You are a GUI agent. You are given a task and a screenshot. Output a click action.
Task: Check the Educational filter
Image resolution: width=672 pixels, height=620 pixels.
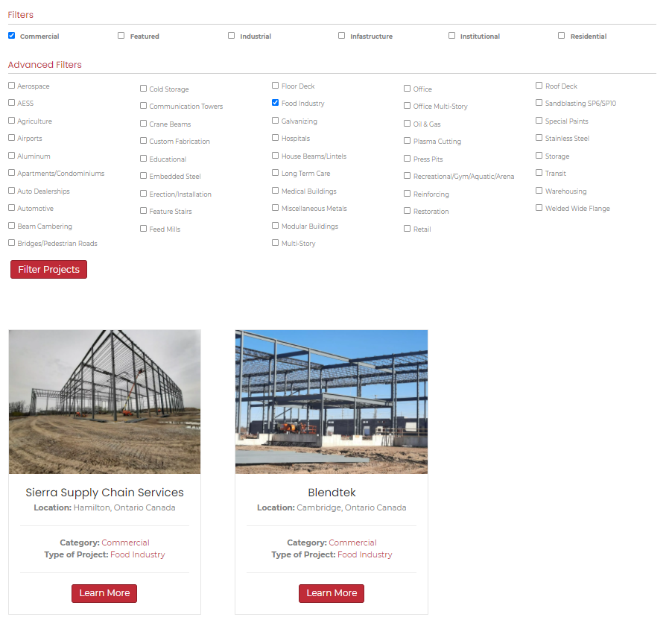(x=144, y=159)
